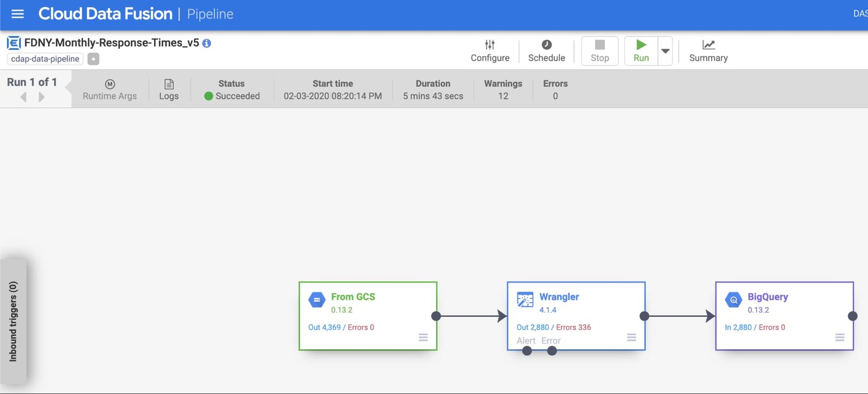Click the Warnings count 12
Viewport: 868px width, 394px height.
(503, 96)
